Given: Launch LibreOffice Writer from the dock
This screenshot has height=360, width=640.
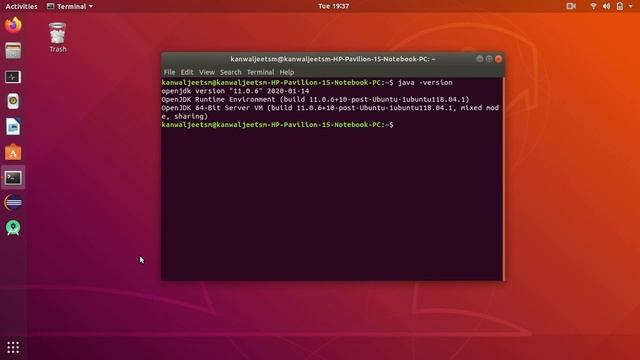Looking at the screenshot, I should (x=13, y=127).
